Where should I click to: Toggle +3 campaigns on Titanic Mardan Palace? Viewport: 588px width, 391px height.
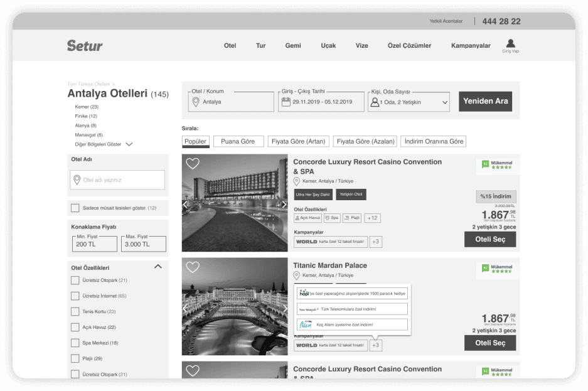[x=376, y=345]
